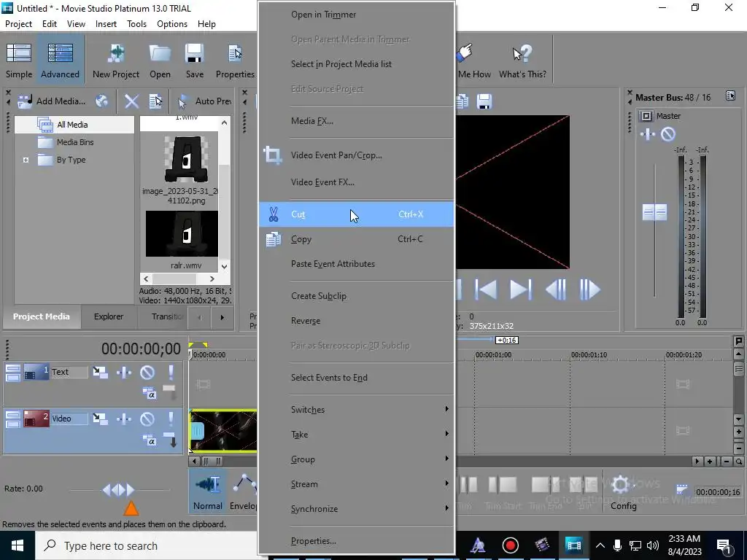
Task: Select Reverse in the context menu
Action: tap(356, 321)
